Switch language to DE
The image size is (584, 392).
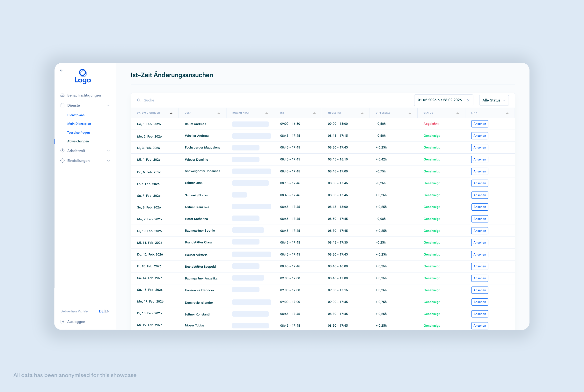[101, 311]
